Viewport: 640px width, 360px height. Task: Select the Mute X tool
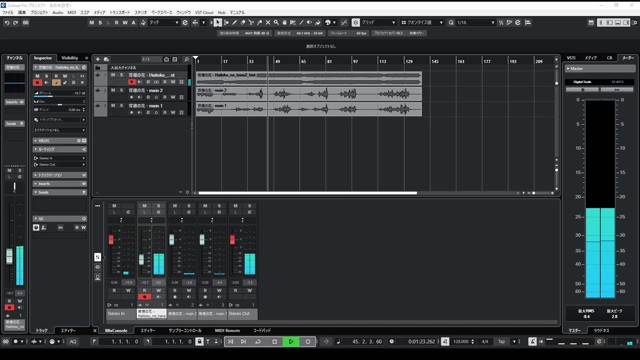tap(268, 23)
